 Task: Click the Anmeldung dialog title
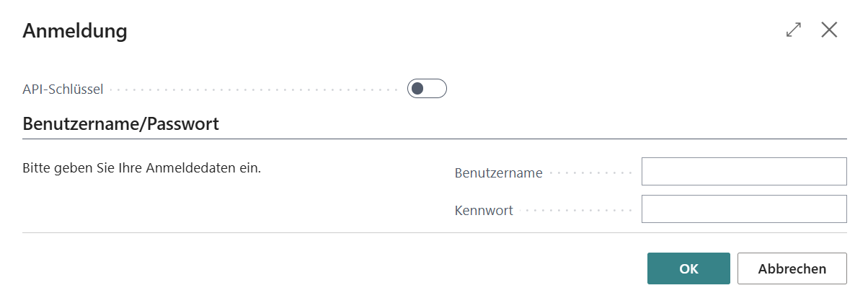(75, 31)
